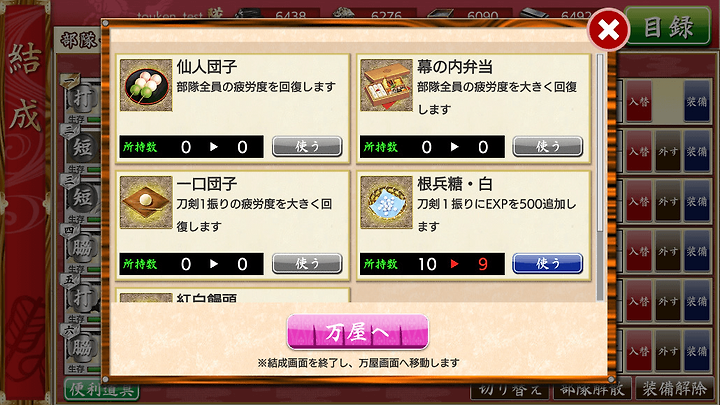The height and width of the screenshot is (405, 720).
Task: Click the 一口団子 item icon
Action: [146, 202]
